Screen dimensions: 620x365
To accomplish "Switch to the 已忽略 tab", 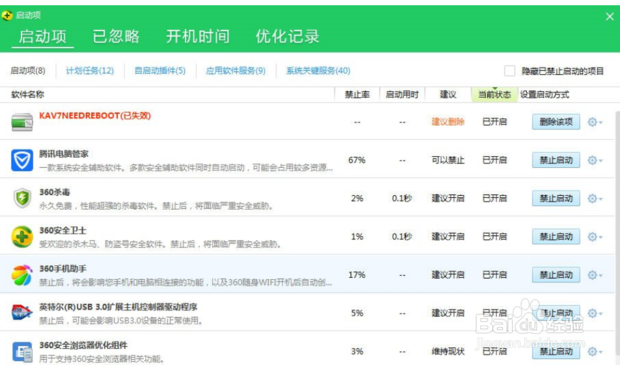I will (116, 36).
